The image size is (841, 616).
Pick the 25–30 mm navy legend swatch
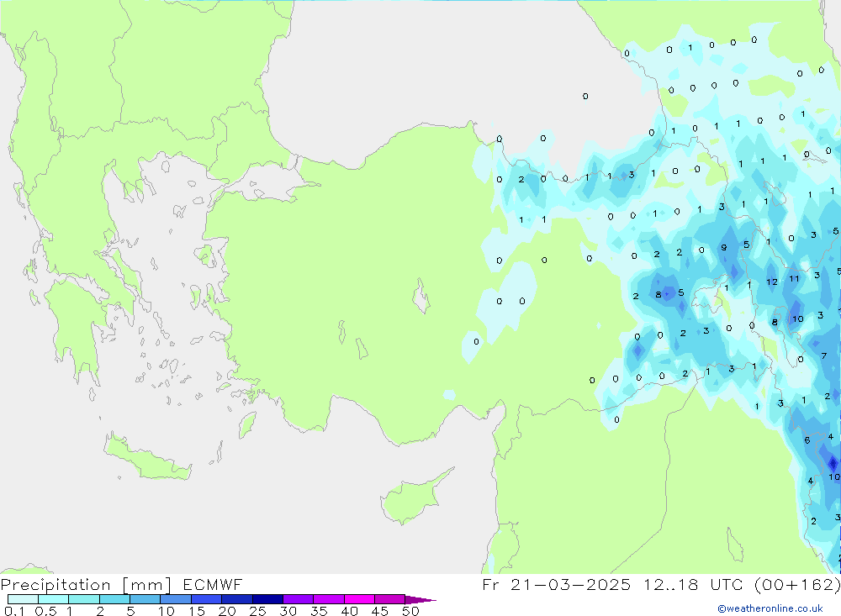[267, 599]
